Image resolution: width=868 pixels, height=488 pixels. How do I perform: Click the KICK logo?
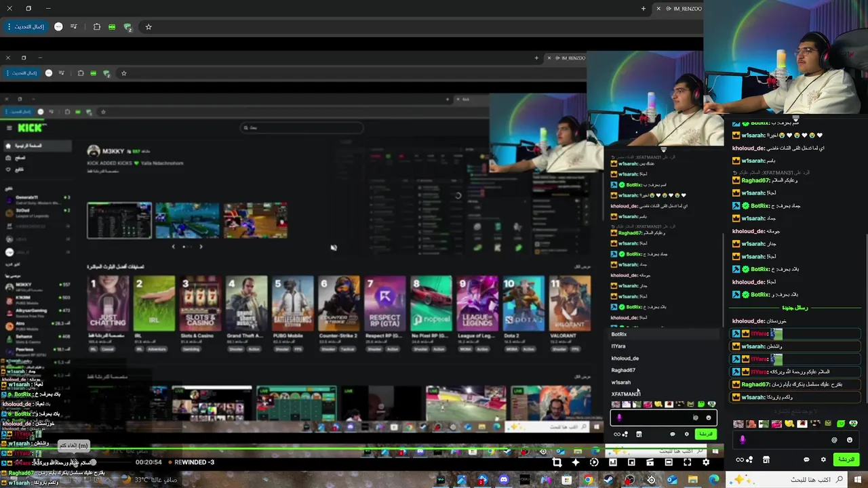pos(31,127)
